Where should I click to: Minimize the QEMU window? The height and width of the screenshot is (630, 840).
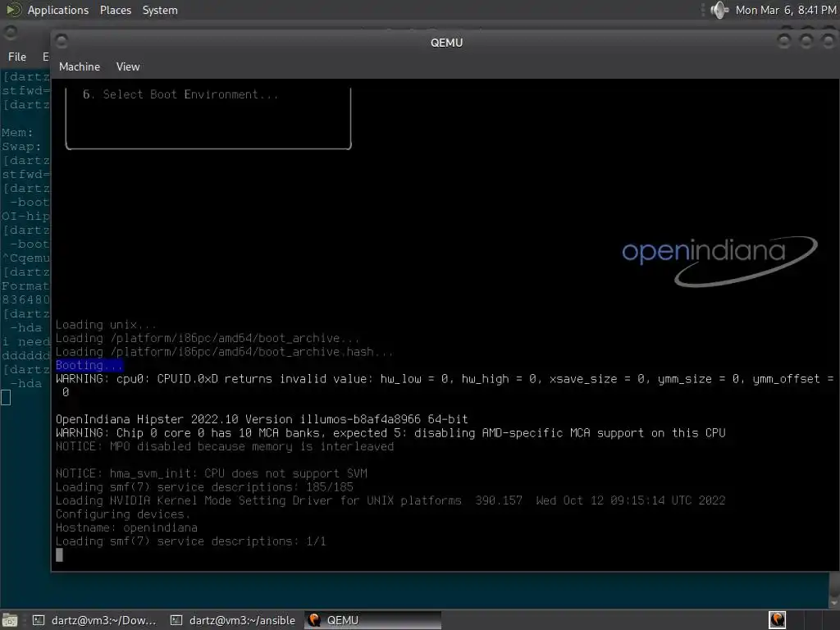tap(783, 41)
